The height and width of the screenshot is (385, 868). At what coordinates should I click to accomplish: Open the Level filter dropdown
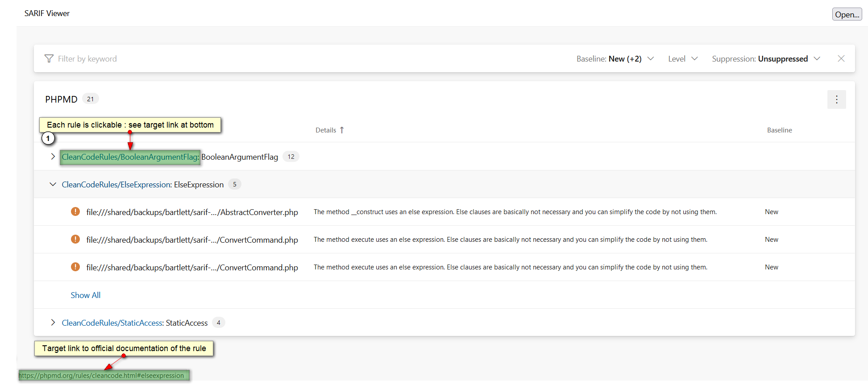682,59
